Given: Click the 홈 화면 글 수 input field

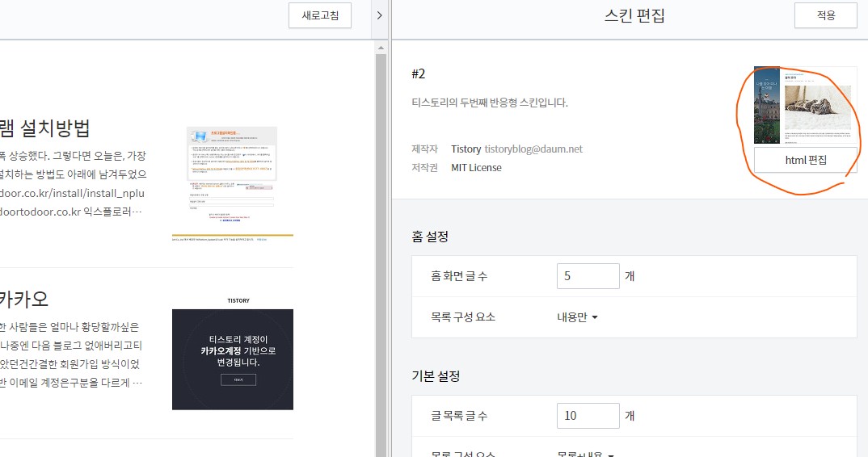Looking at the screenshot, I should coord(588,276).
